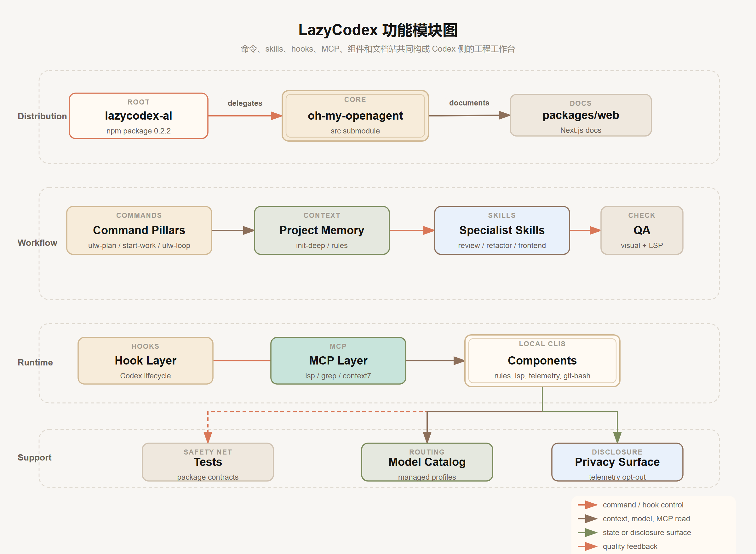Viewport: 756px width, 554px height.
Task: Click 'src submodule' text
Action: click(355, 131)
